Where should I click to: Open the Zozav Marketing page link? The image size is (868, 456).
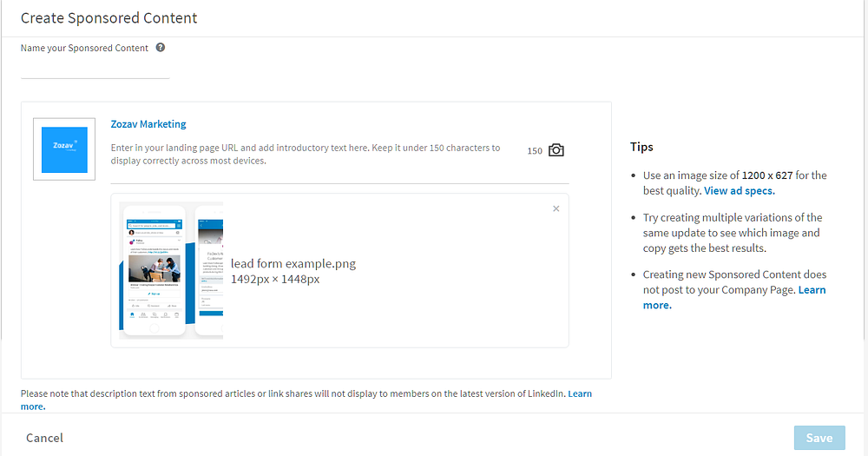(148, 124)
